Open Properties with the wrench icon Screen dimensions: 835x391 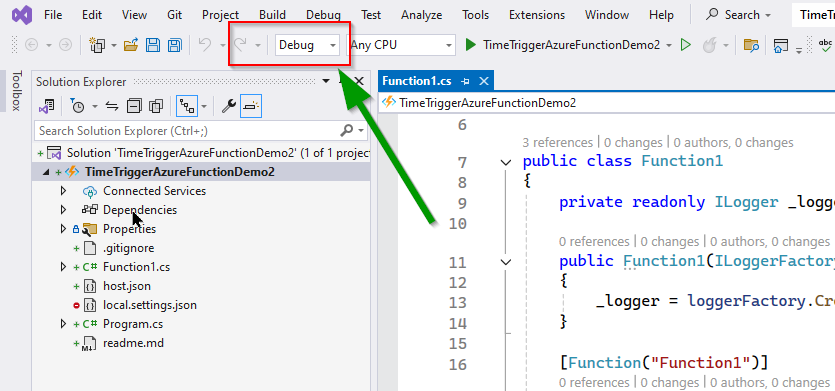229,107
